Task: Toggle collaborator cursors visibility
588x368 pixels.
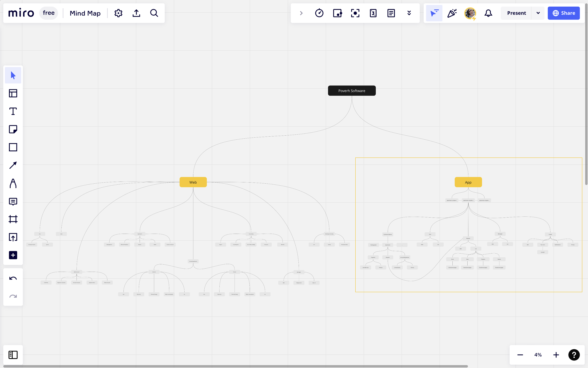Action: tap(434, 13)
